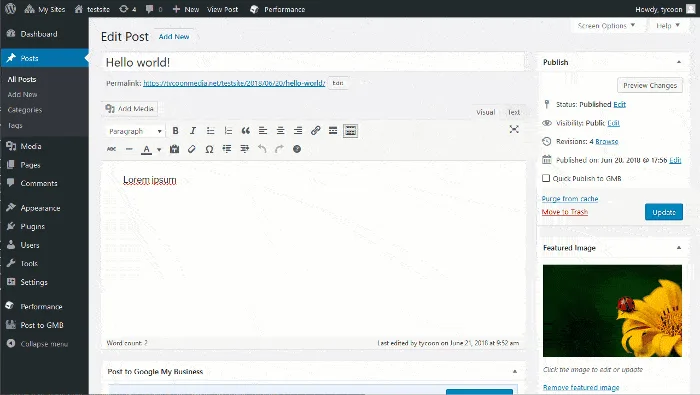Open the comments bubble in the admin bar
700x395 pixels.
coord(154,9)
